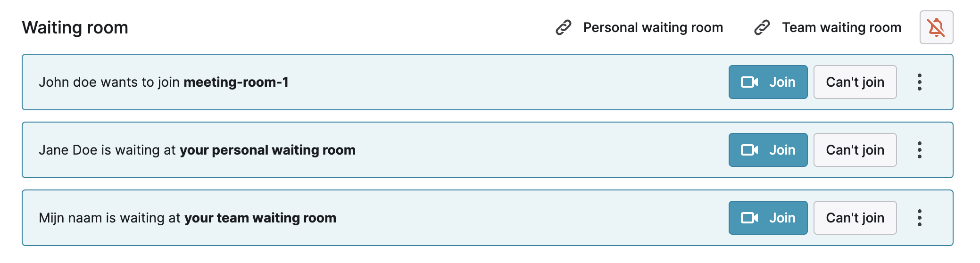Join Jane Doe in personal waiting room

(768, 150)
